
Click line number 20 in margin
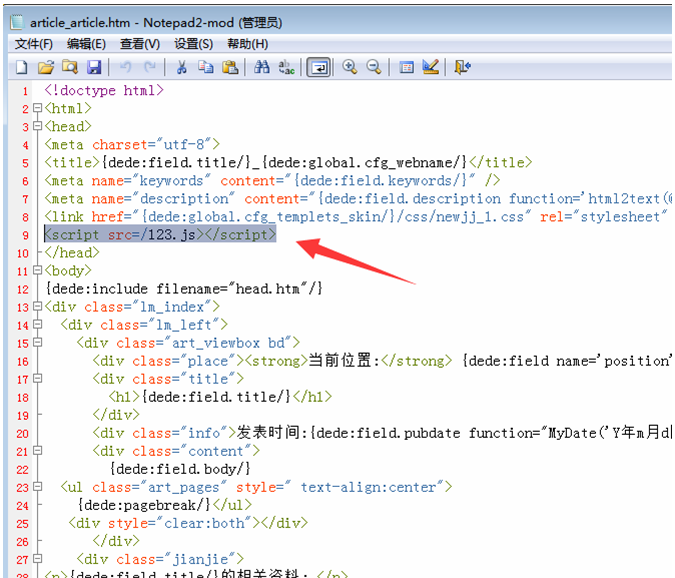[x=22, y=434]
